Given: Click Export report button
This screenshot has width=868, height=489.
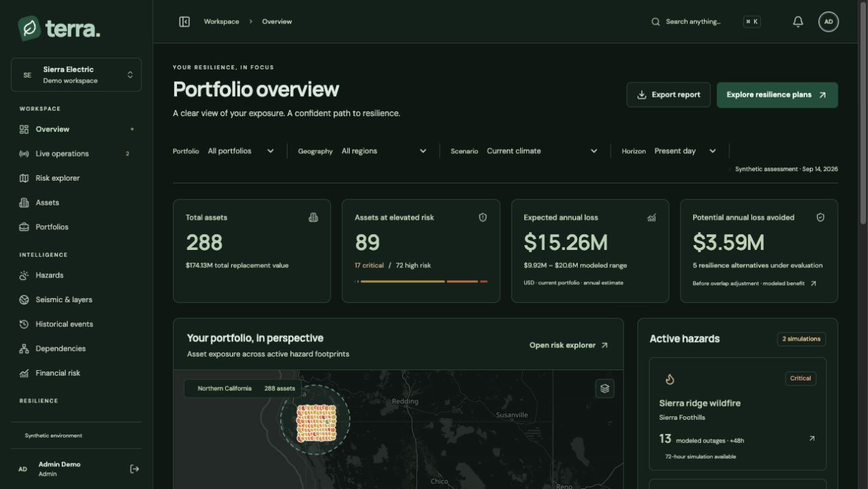Looking at the screenshot, I should pyautogui.click(x=668, y=95).
